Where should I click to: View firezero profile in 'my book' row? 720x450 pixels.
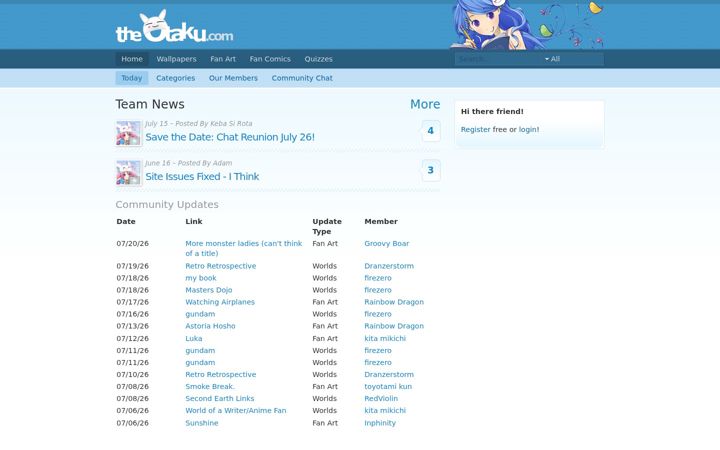tap(378, 278)
